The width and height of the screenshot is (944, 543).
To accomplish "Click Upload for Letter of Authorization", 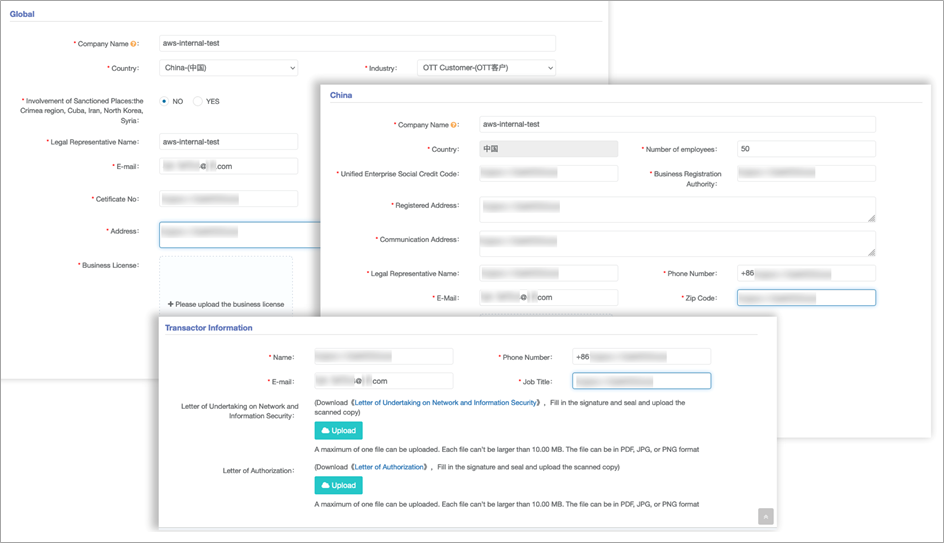I will (x=338, y=485).
